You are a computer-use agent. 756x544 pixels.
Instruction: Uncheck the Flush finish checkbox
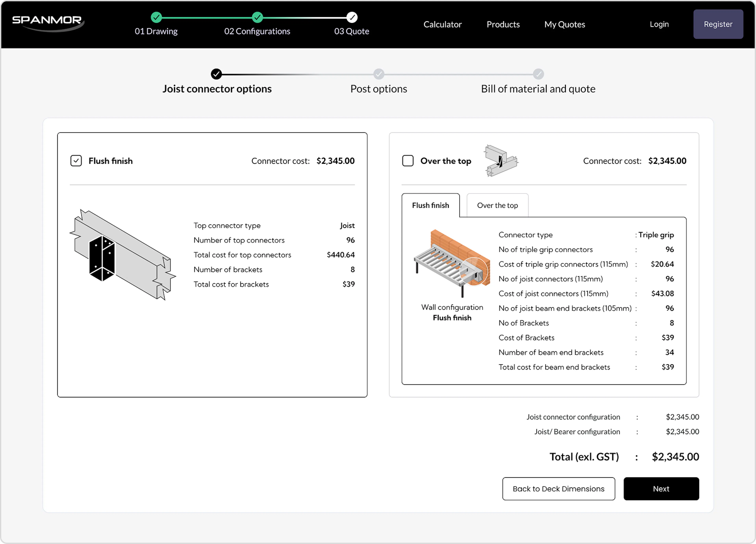pyautogui.click(x=76, y=161)
